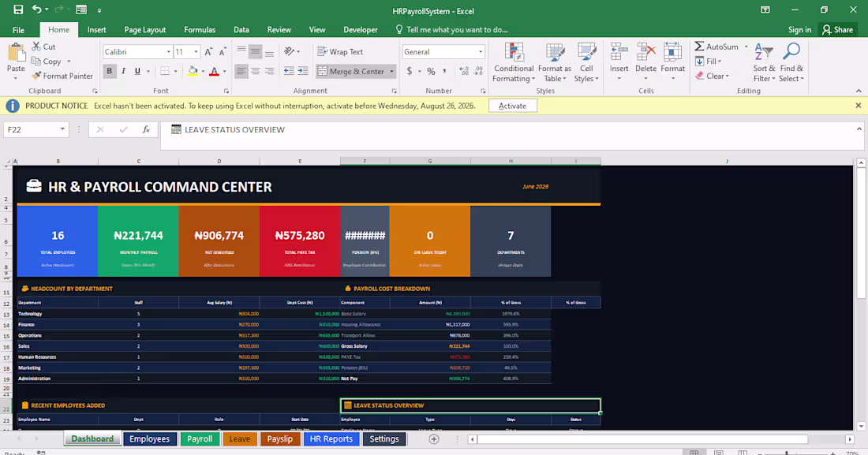Image resolution: width=868 pixels, height=455 pixels.
Task: Click the Name Box showing F22
Action: (31, 129)
